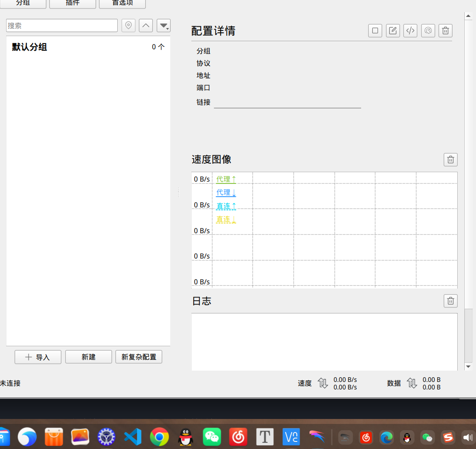Click inside the 日志 log text area

[x=324, y=342]
